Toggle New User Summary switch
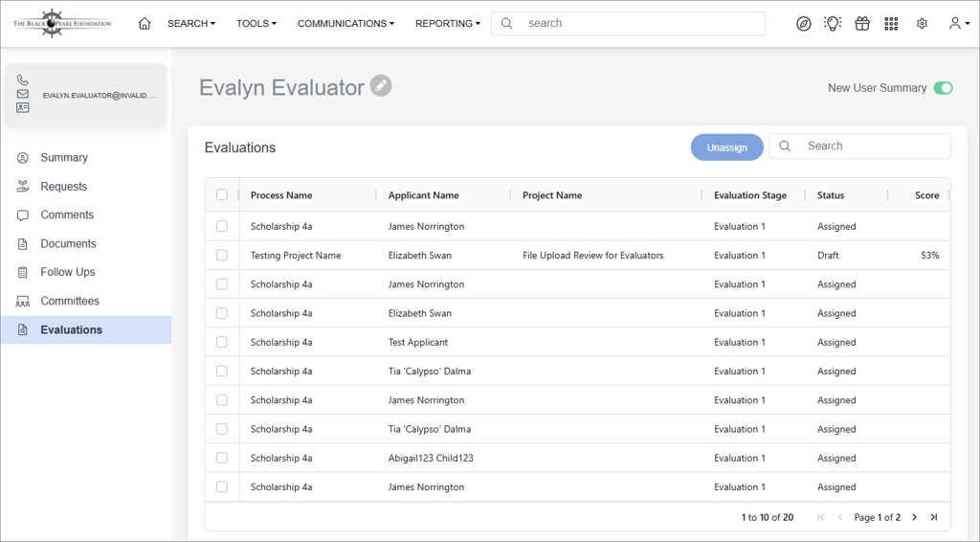 943,88
